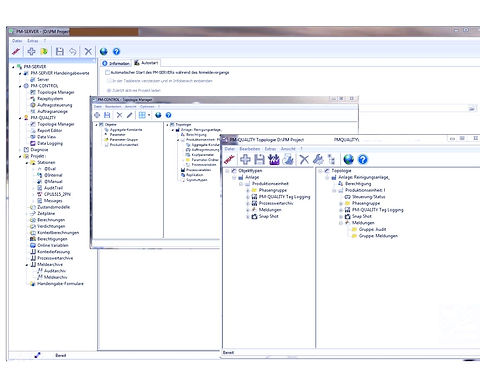Click the globe icon in PM-CONTROL toolbar

[x=158, y=115]
